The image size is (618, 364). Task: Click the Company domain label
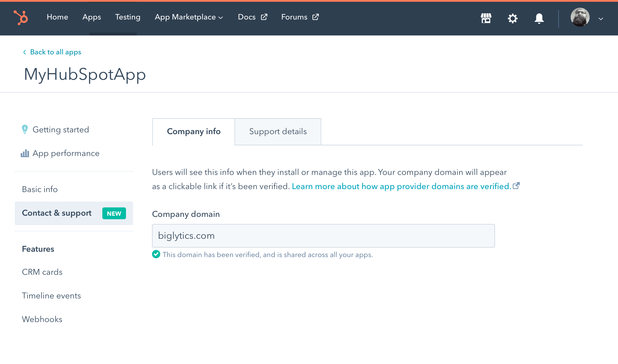pos(186,214)
